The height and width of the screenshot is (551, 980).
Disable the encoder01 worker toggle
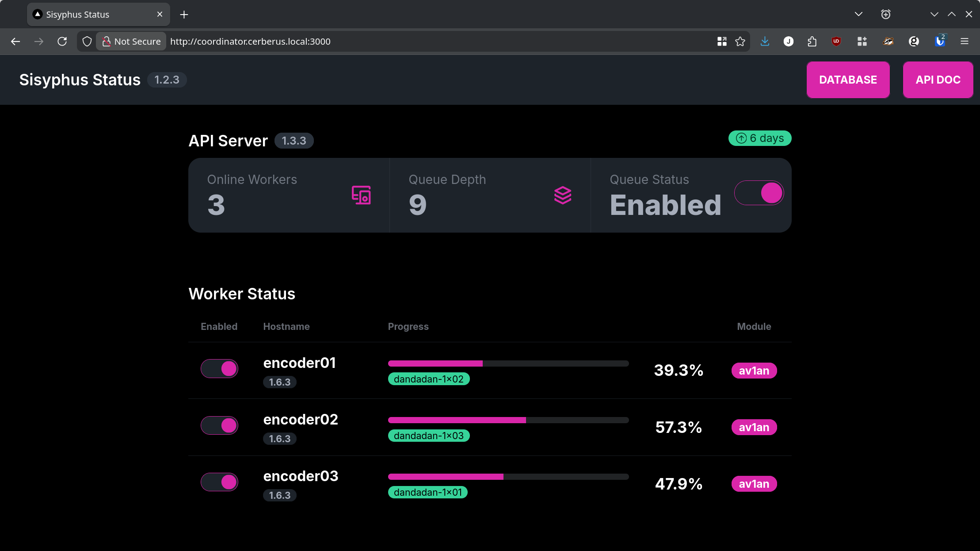pos(220,369)
